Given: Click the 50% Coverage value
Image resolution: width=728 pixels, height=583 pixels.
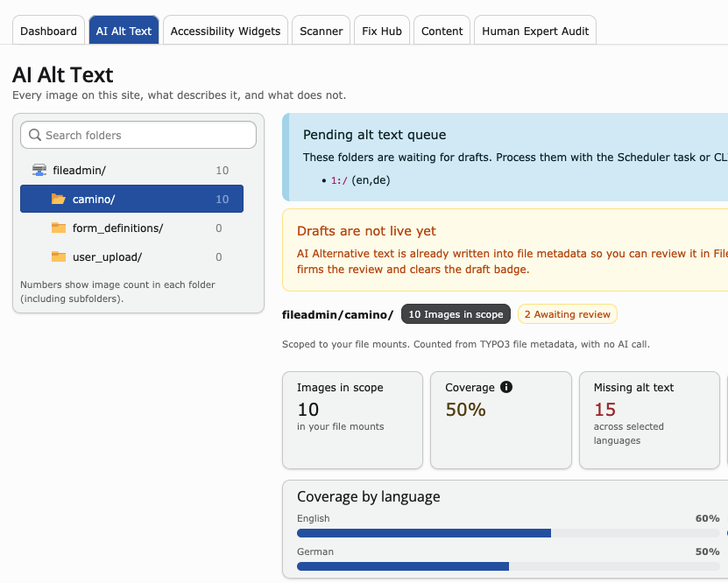Looking at the screenshot, I should tap(465, 410).
